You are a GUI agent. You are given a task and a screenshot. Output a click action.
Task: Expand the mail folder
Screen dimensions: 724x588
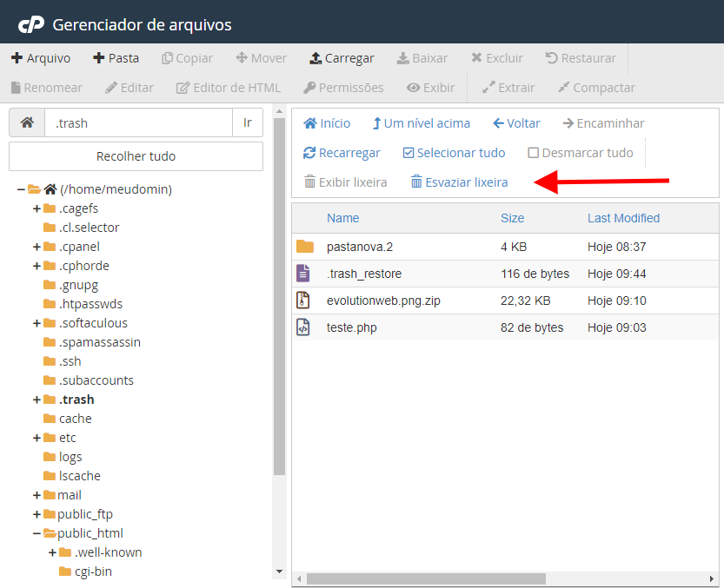[x=37, y=495]
